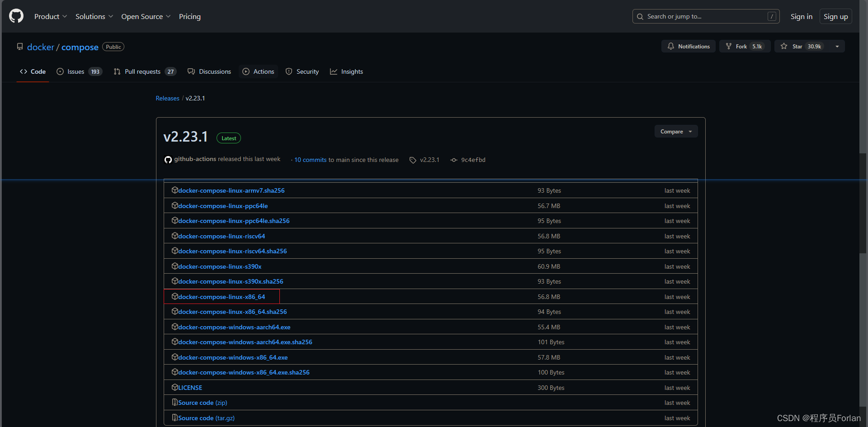Open the Insights tab
This screenshot has width=868, height=427.
(346, 71)
